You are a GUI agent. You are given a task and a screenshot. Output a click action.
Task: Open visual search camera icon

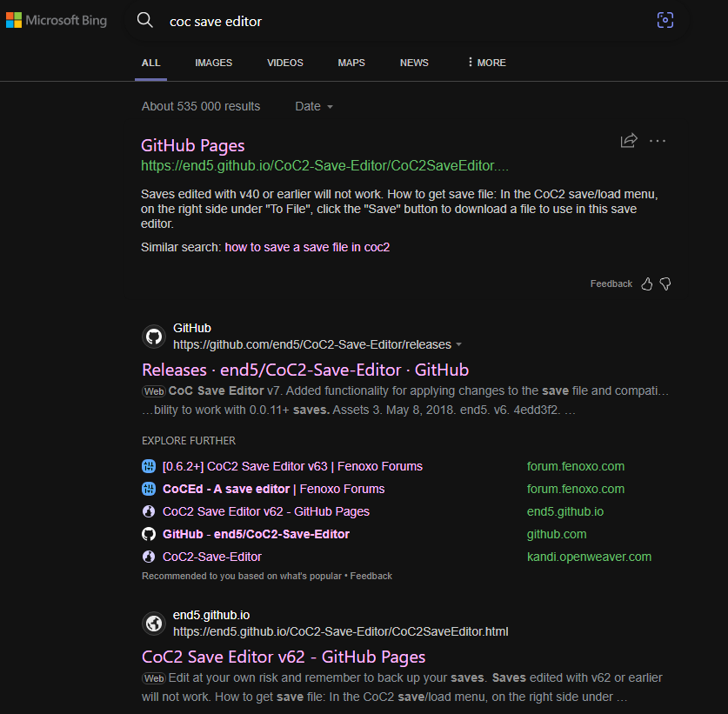pos(665,20)
